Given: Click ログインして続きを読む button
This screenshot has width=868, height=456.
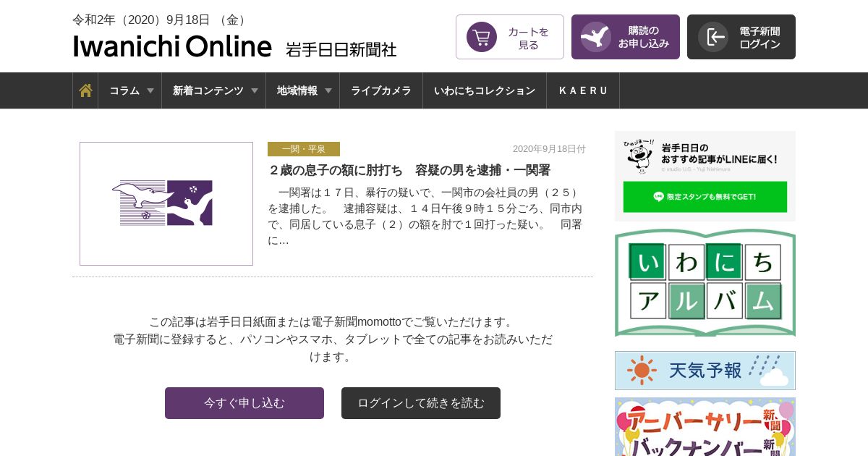Looking at the screenshot, I should [421, 403].
